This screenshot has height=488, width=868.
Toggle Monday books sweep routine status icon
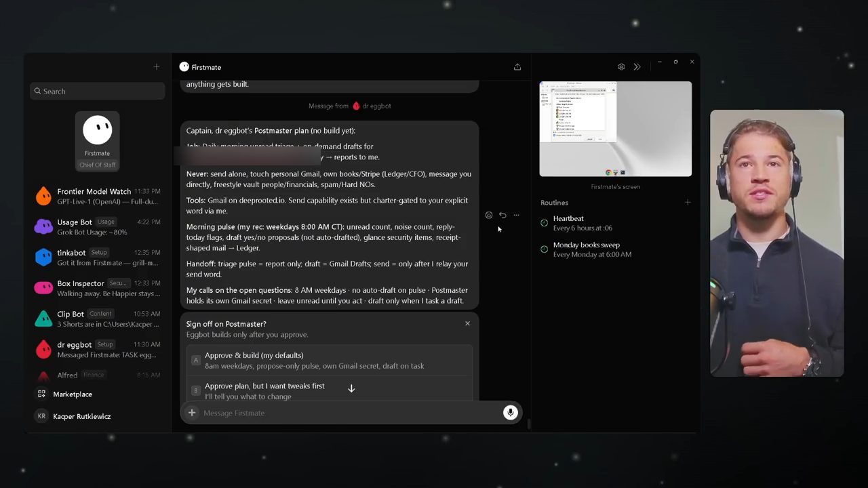pos(544,249)
